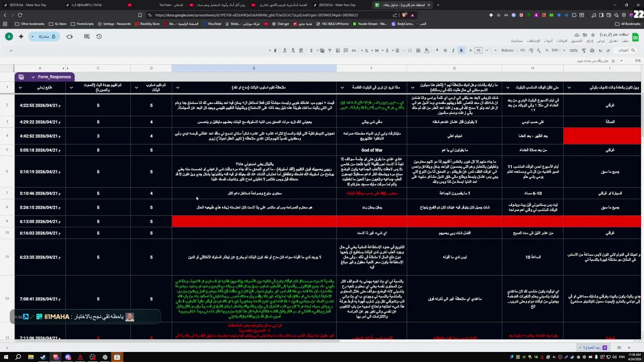Select column E header
644x362 pixels.
pyautogui.click(x=254, y=68)
